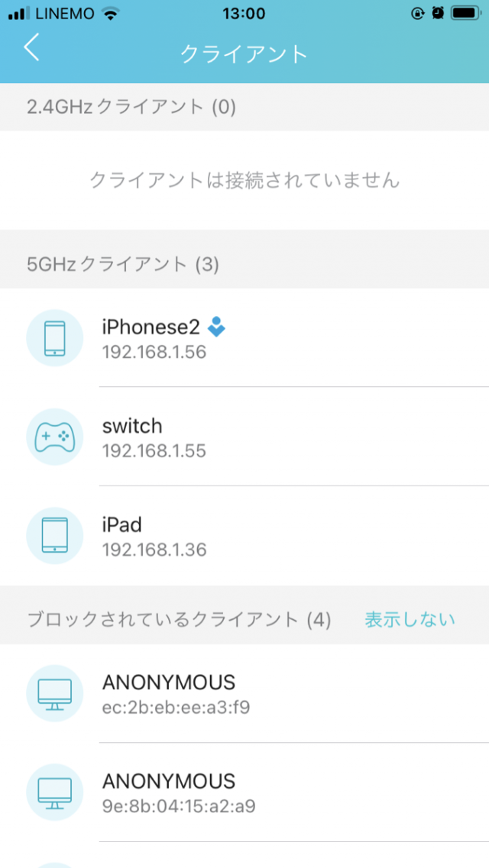The height and width of the screenshot is (868, 489).
Task: Tap the クライアント page title
Action: click(244, 53)
